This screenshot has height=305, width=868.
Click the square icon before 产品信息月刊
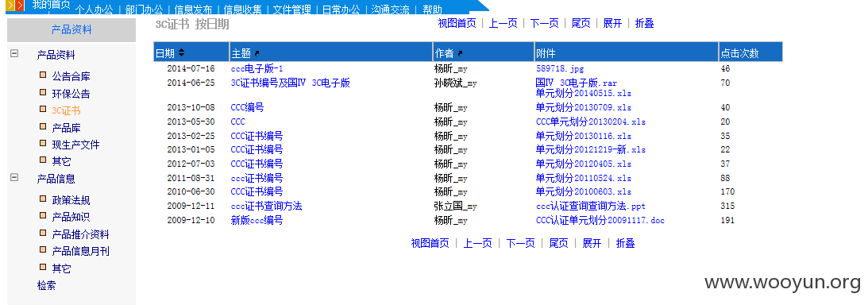[43, 249]
